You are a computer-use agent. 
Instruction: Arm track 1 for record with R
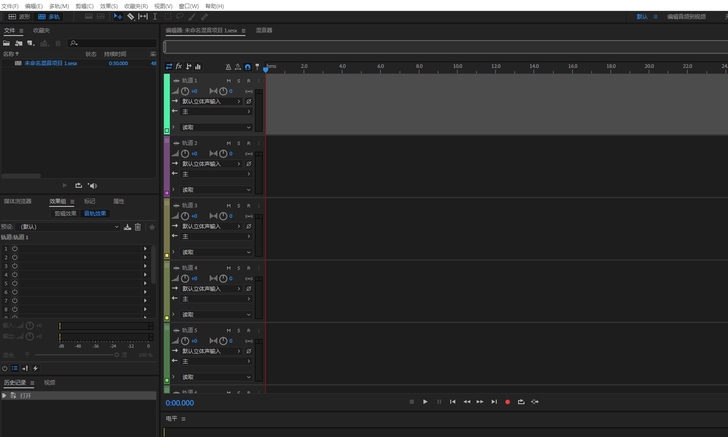[248, 81]
